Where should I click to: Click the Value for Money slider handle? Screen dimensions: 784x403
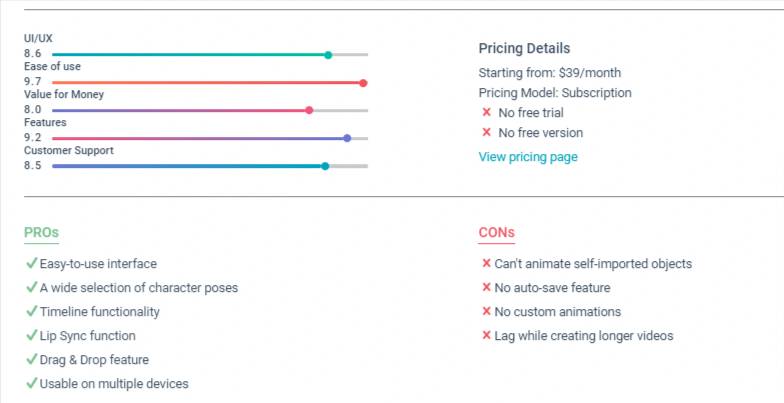[309, 110]
